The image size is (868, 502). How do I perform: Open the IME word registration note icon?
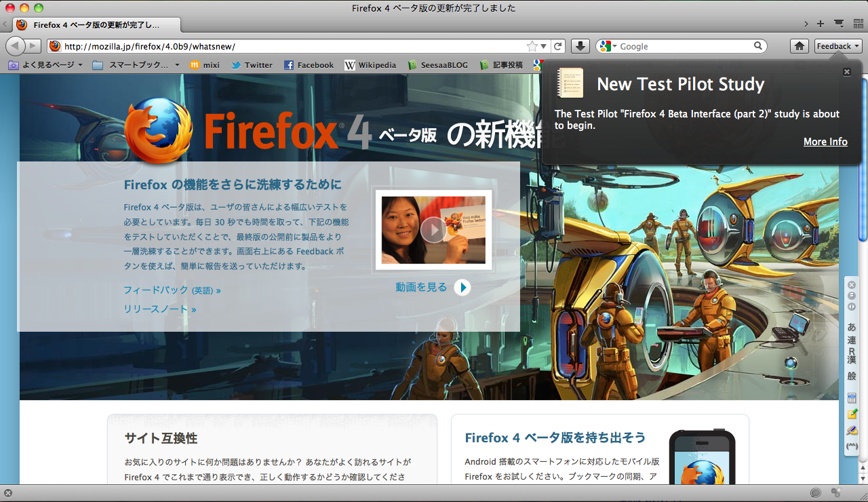[852, 414]
